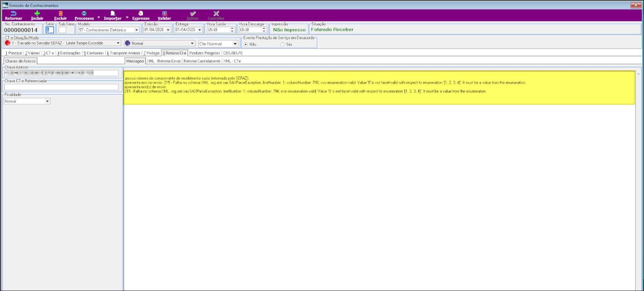
Task: Open the XML - Retorno Envio tab
Action: coord(163,61)
